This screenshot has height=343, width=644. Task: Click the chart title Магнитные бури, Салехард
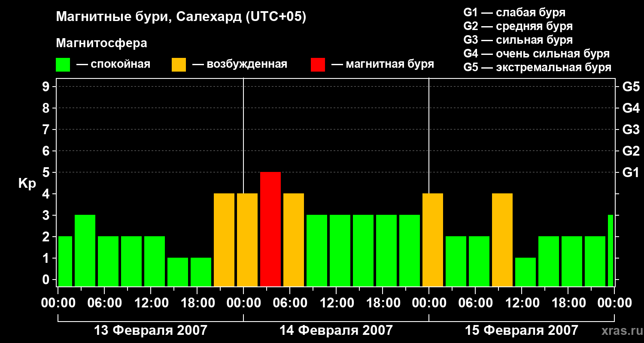[x=181, y=18]
